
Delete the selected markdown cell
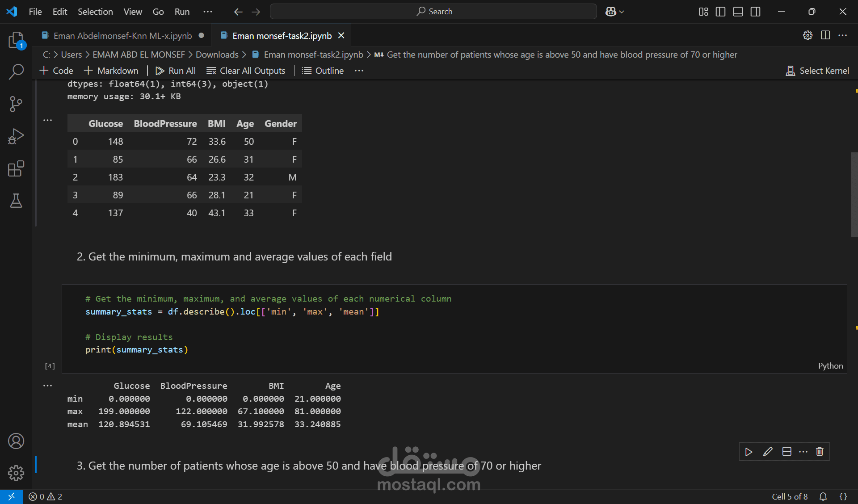[x=820, y=452]
